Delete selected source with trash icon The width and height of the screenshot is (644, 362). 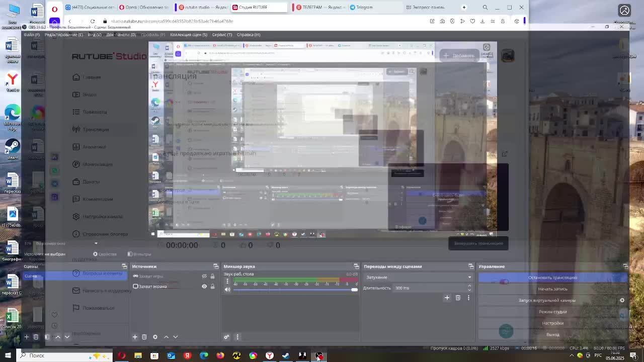[x=144, y=337]
